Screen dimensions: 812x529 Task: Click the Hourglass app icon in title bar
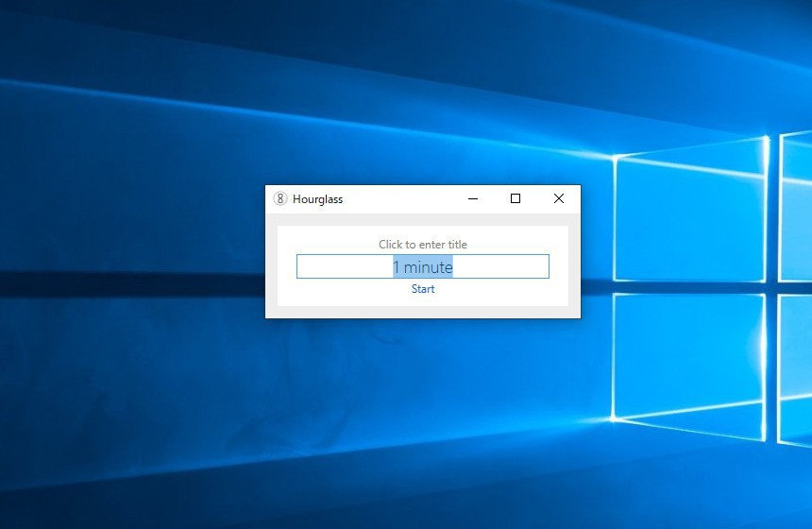(x=279, y=198)
